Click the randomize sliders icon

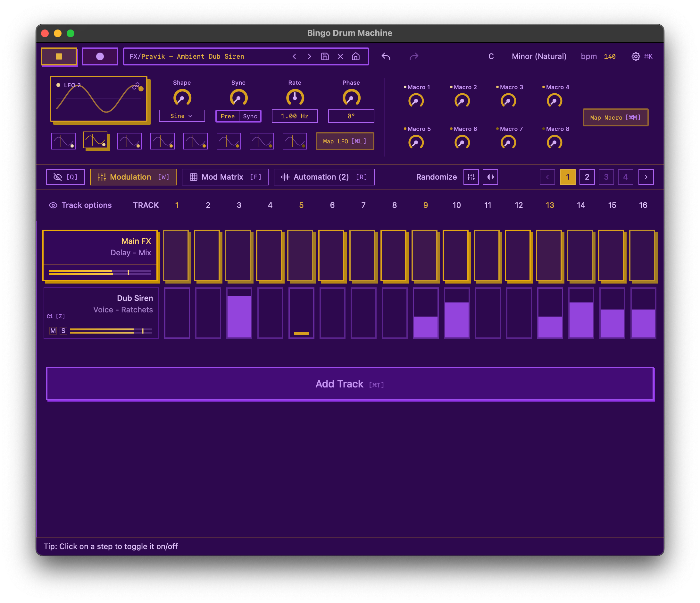click(x=471, y=177)
